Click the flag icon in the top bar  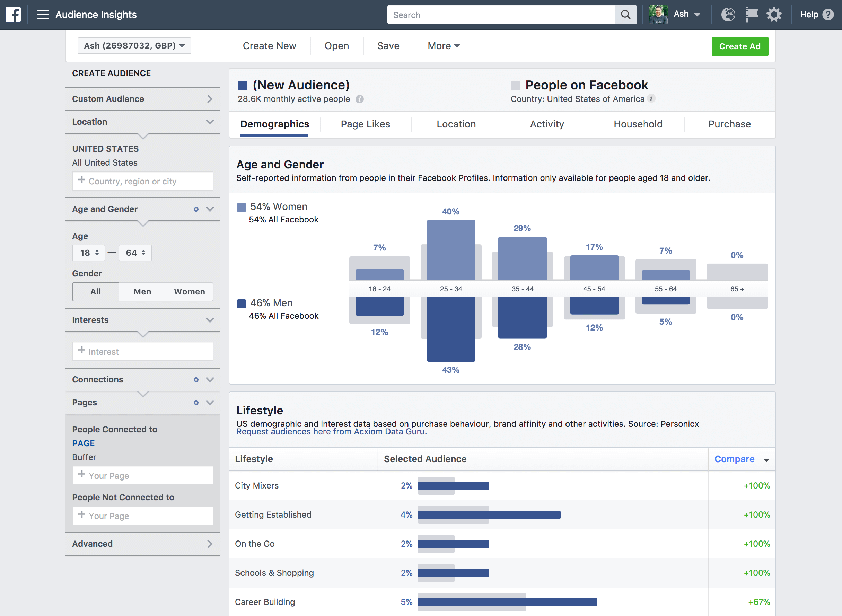click(751, 15)
